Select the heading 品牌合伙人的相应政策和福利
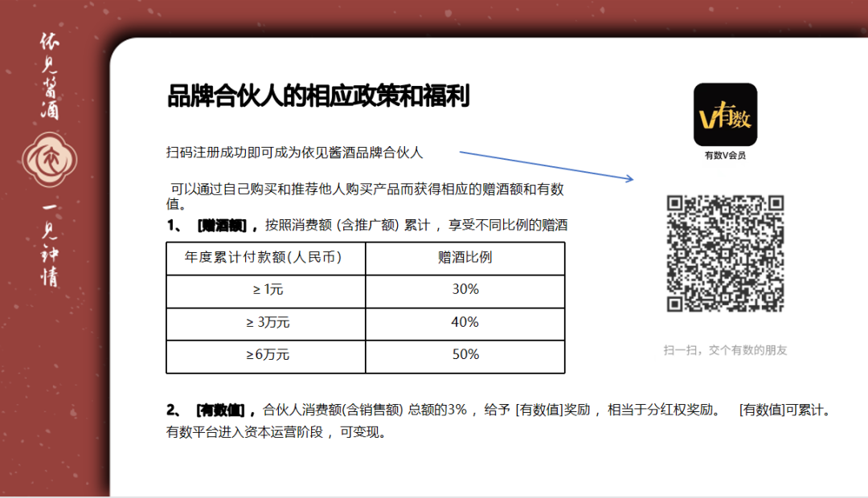This screenshot has width=868, height=498. 318,96
